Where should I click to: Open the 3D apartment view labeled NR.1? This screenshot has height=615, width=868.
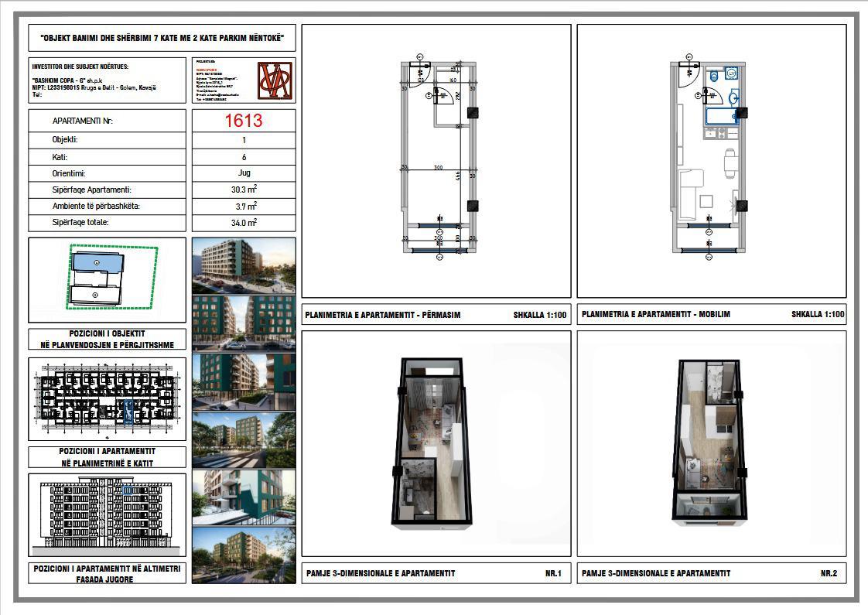pos(436,443)
